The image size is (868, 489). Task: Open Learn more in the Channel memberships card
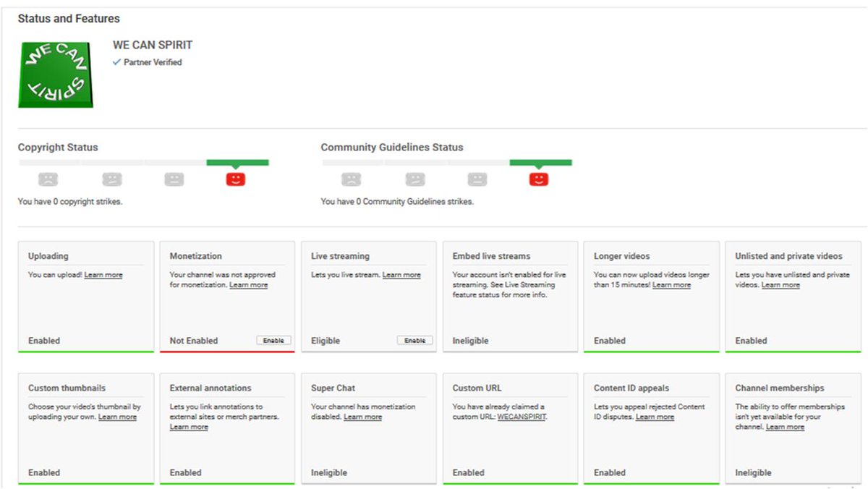pos(785,427)
